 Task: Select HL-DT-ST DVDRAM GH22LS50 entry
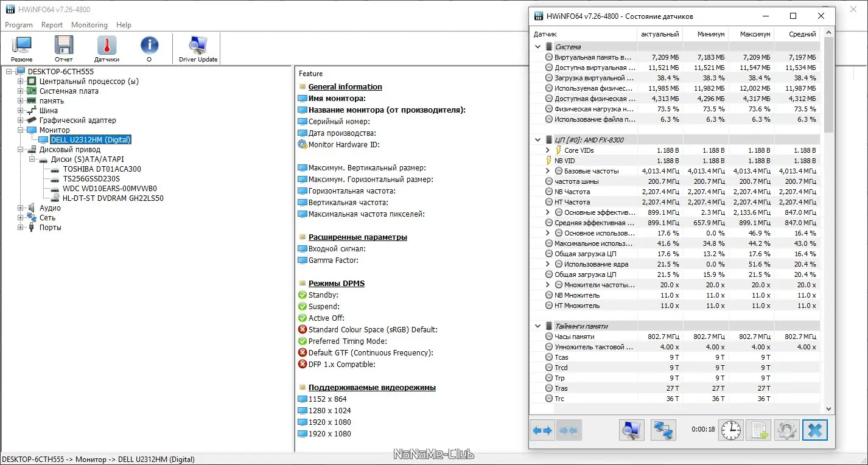113,198
